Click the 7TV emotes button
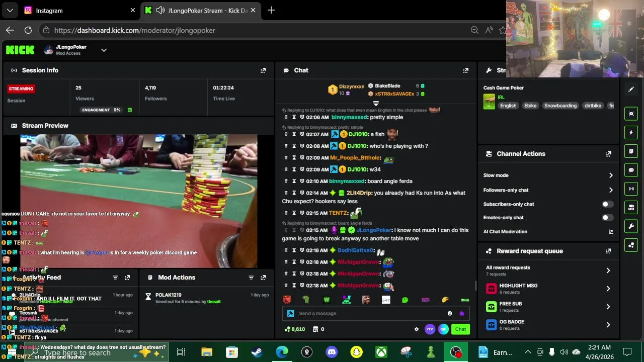This screenshot has height=362, width=644. 430,329
